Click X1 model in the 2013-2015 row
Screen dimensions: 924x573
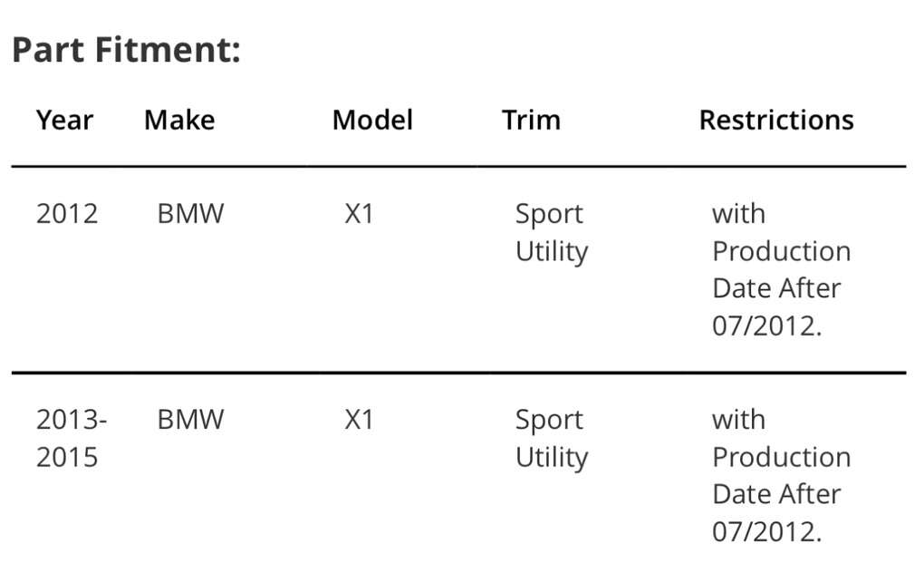[x=360, y=420]
